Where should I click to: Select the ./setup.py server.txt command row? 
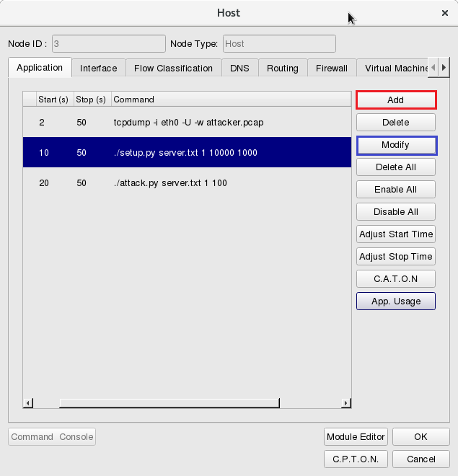(x=187, y=152)
